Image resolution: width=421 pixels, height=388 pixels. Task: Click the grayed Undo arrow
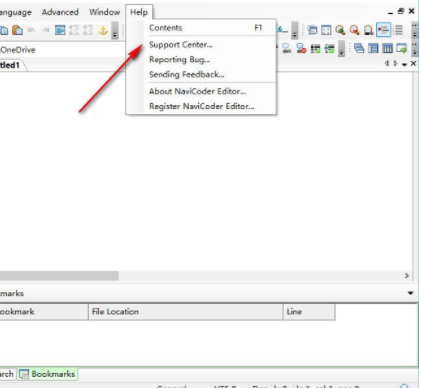(31, 30)
